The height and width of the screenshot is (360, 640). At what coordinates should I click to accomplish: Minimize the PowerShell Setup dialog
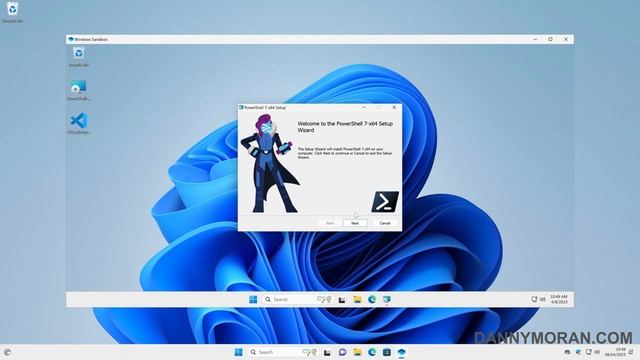[x=364, y=107]
